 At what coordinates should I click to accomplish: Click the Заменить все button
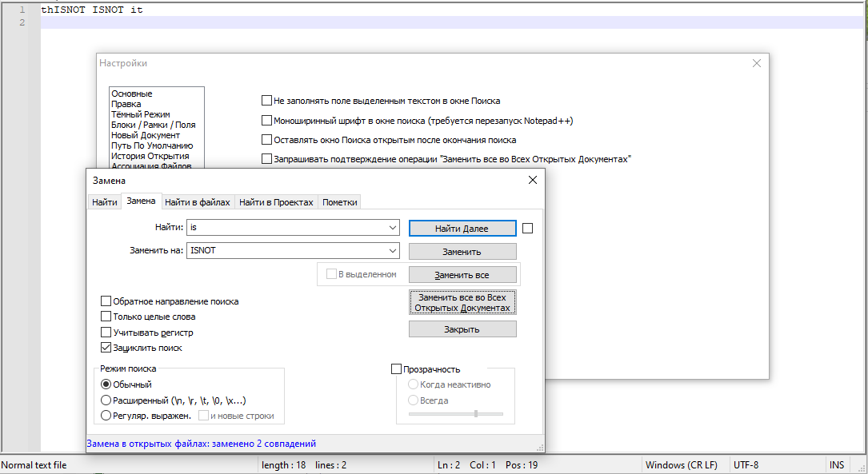pos(462,275)
